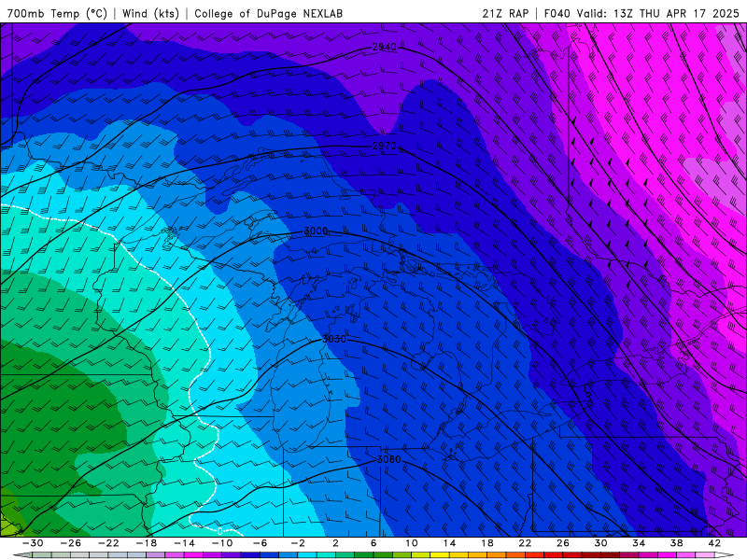Click the "Wind (kts)" header label

coord(150,13)
